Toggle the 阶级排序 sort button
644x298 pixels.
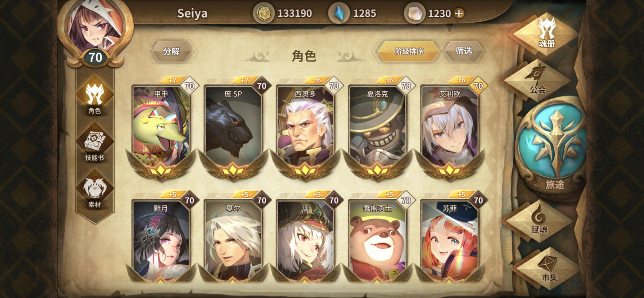[x=409, y=51]
